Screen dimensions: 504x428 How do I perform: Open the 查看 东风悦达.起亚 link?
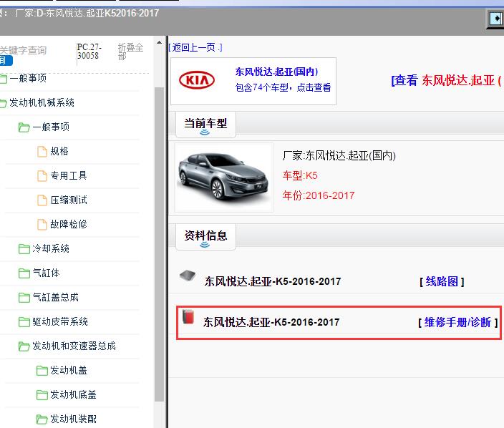(x=447, y=80)
